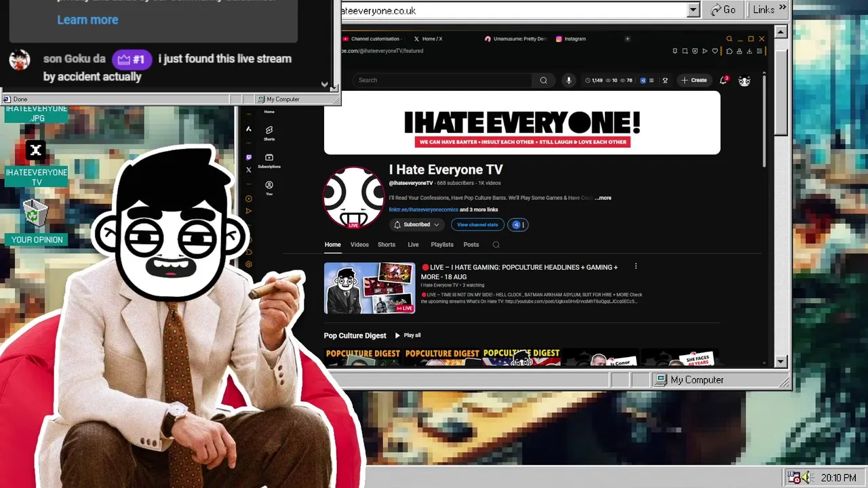Open three-dot menu on live video

coord(635,266)
